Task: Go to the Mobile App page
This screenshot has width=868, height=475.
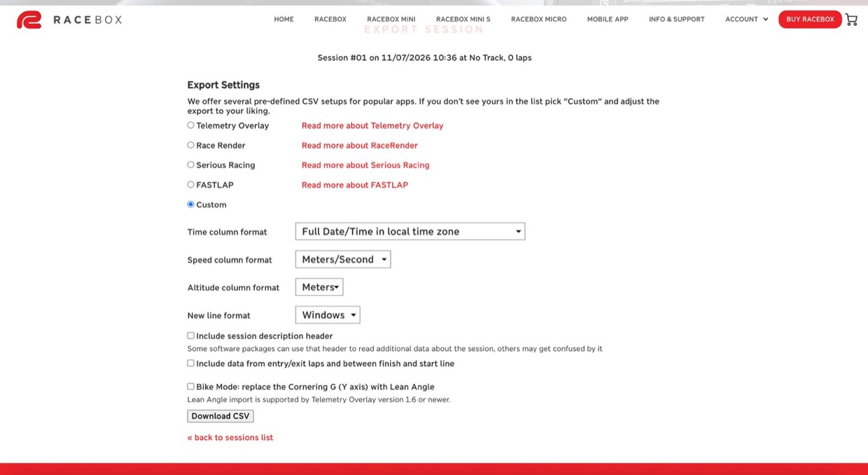Action: coord(608,20)
